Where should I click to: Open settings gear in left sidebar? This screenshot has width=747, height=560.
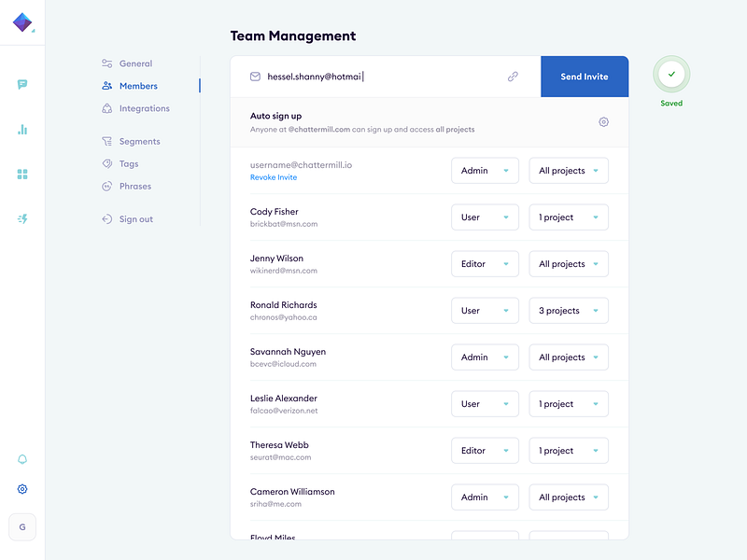click(x=22, y=489)
